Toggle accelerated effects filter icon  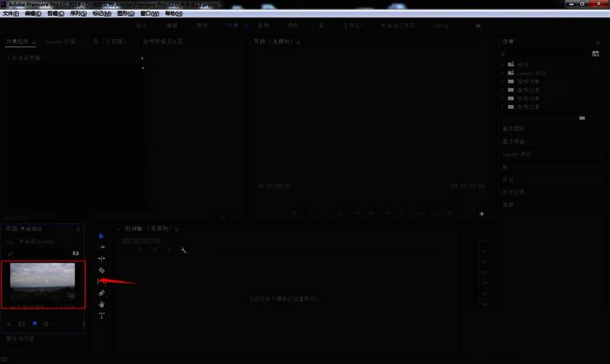(596, 53)
